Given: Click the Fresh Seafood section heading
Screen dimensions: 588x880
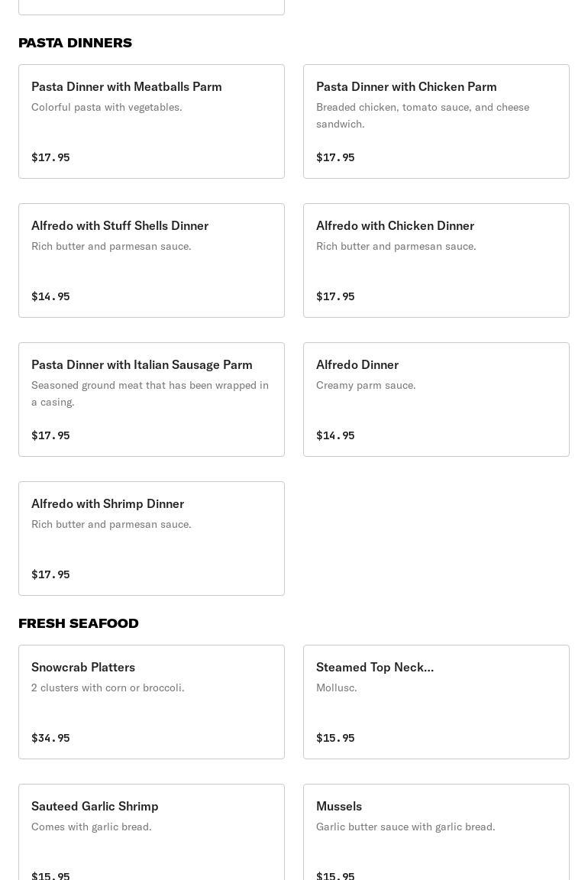Looking at the screenshot, I should [79, 623].
